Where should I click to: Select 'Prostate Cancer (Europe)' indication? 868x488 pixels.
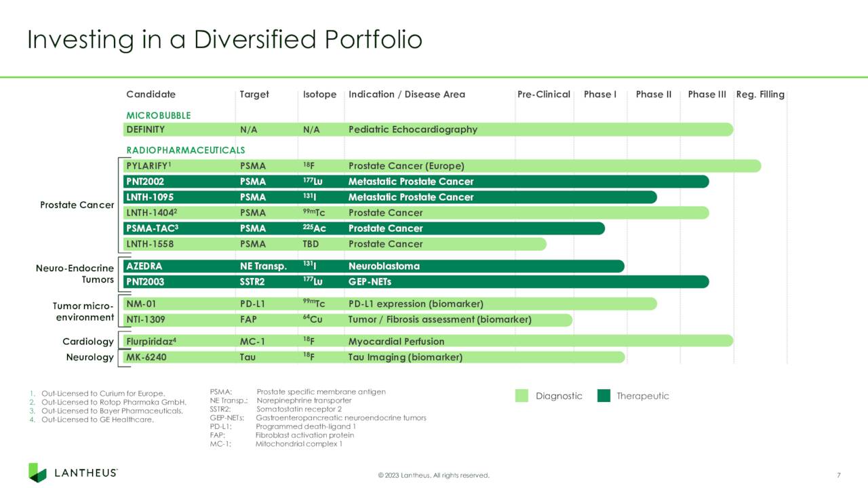point(406,166)
